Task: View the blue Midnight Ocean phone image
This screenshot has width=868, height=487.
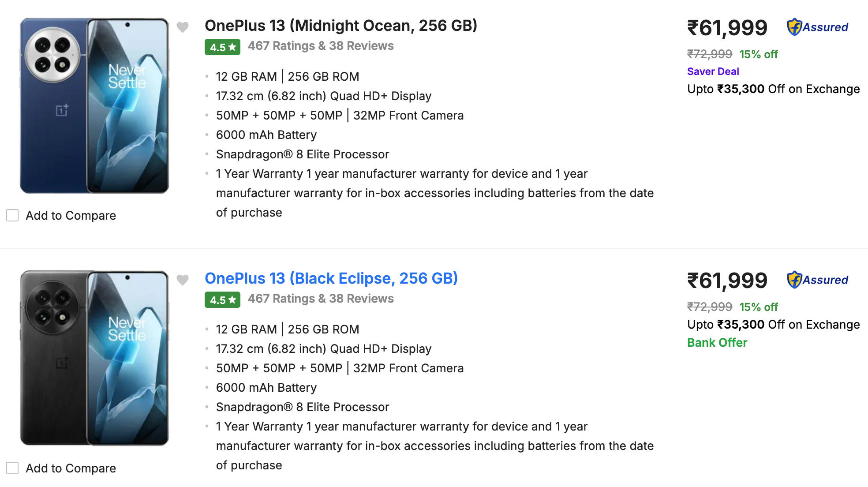Action: click(94, 106)
